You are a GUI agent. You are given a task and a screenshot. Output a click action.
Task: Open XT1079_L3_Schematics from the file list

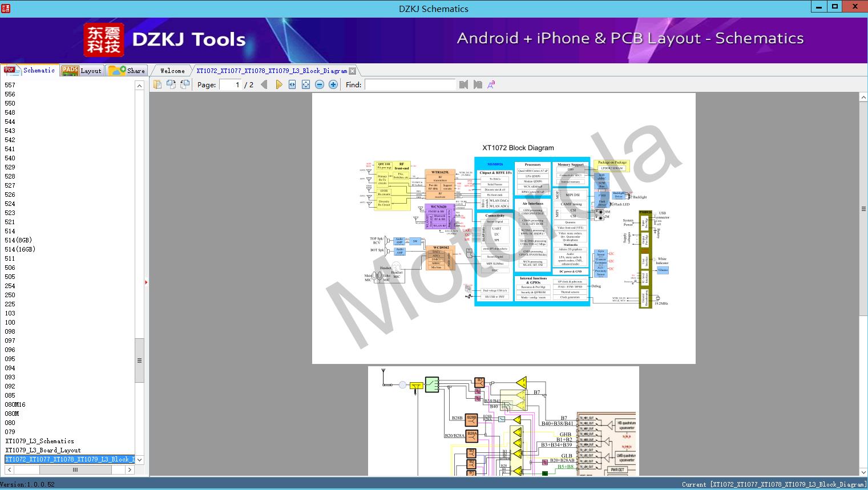coord(40,441)
